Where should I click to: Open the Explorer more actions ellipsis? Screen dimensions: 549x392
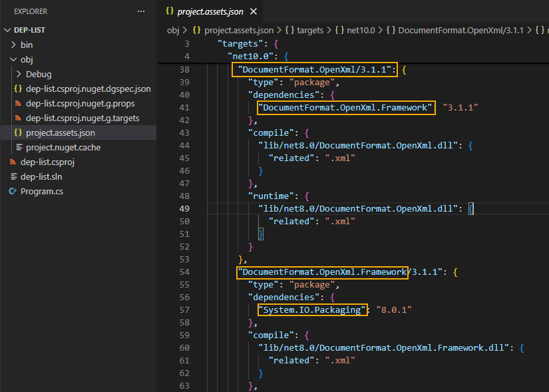pyautogui.click(x=140, y=11)
